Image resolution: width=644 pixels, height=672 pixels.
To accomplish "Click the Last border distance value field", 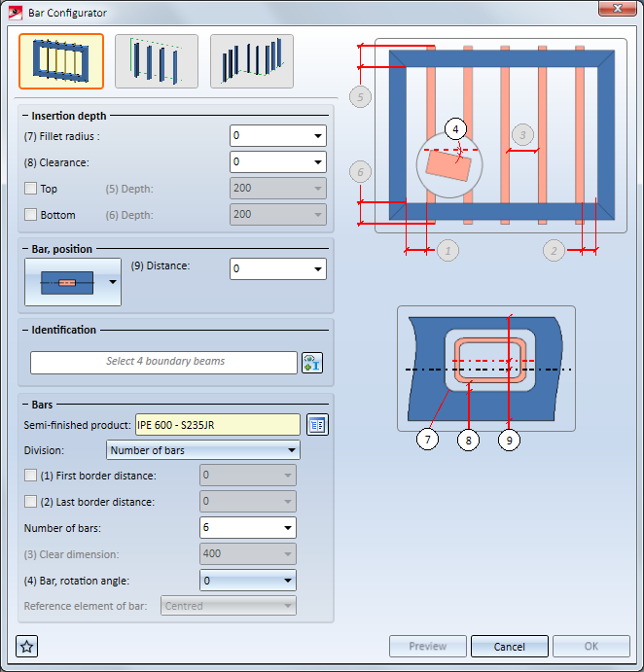I will point(248,502).
